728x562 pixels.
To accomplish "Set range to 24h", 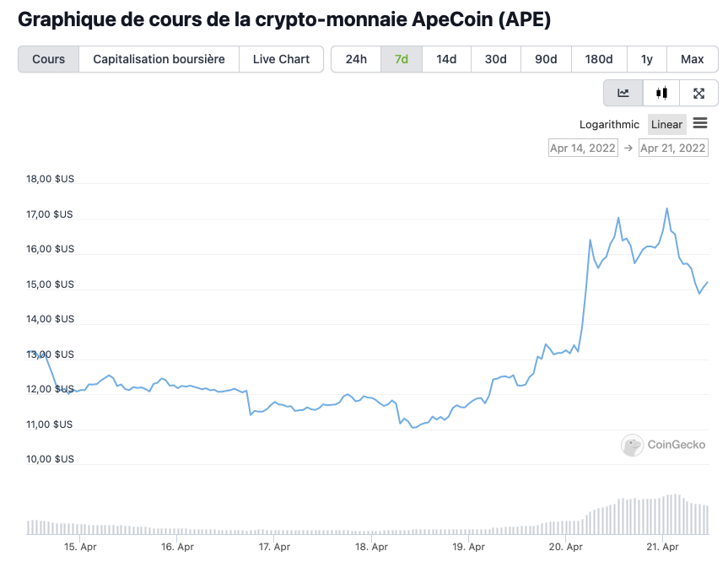I will tap(356, 59).
